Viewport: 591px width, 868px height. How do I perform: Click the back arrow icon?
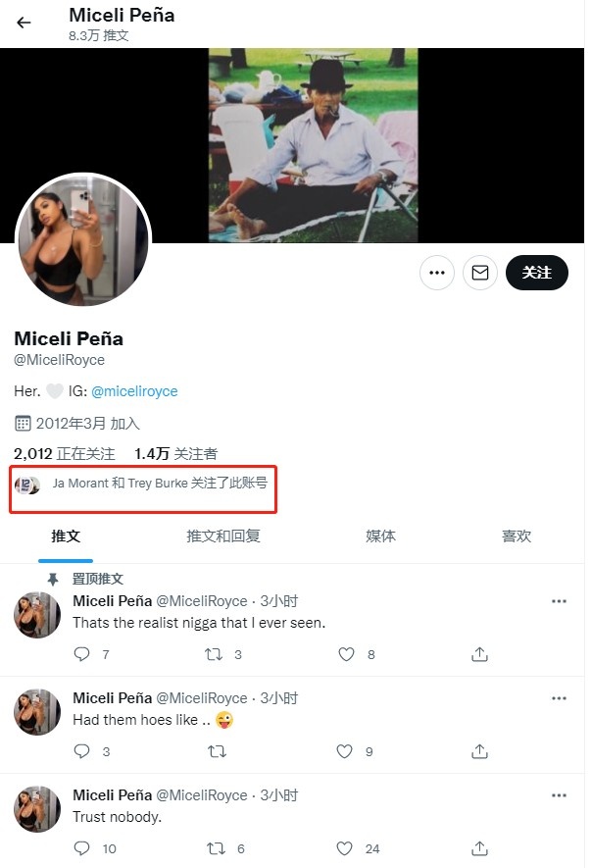(x=24, y=23)
